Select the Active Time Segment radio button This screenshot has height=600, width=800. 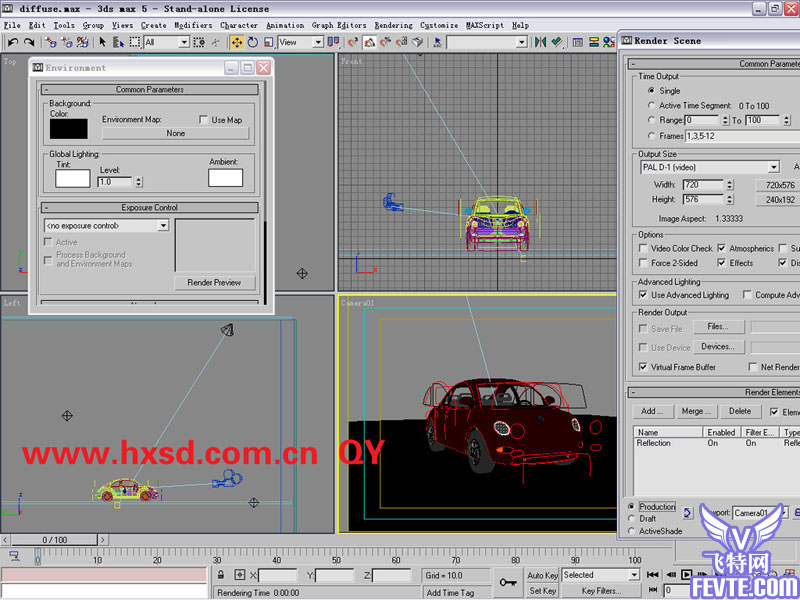click(651, 105)
